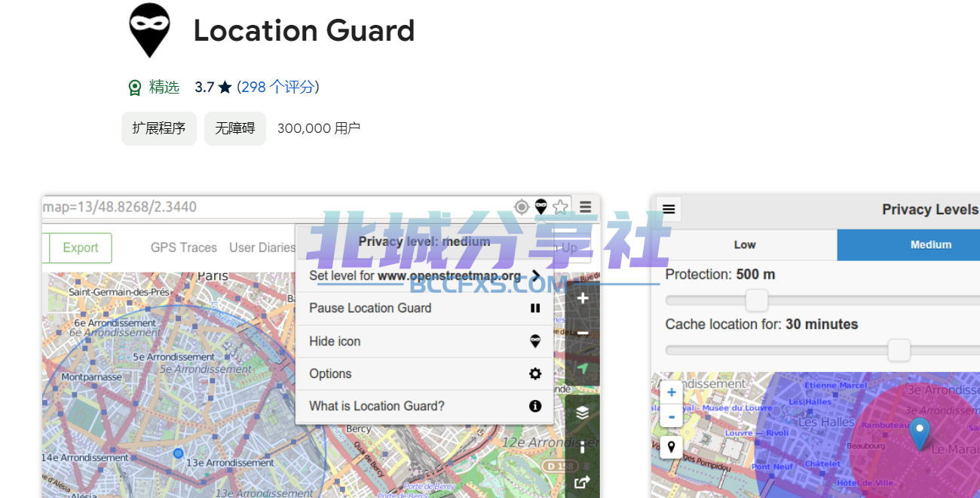This screenshot has width=980, height=498.
Task: Expand the Set level submenu chevron
Action: click(535, 275)
